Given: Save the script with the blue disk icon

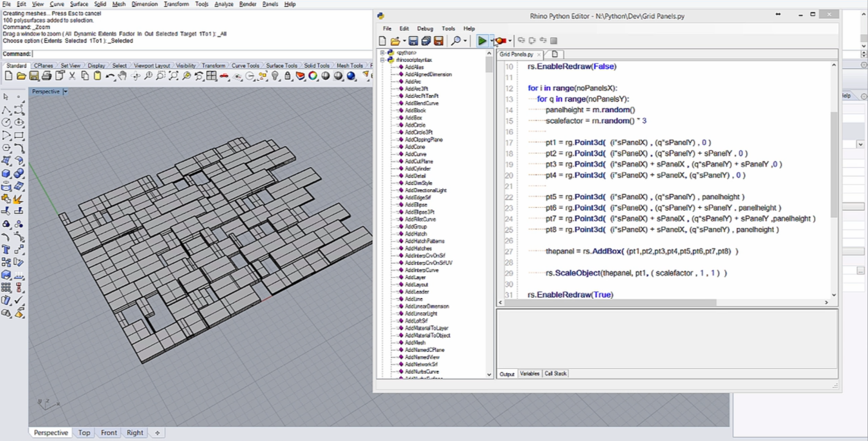Looking at the screenshot, I should point(413,41).
